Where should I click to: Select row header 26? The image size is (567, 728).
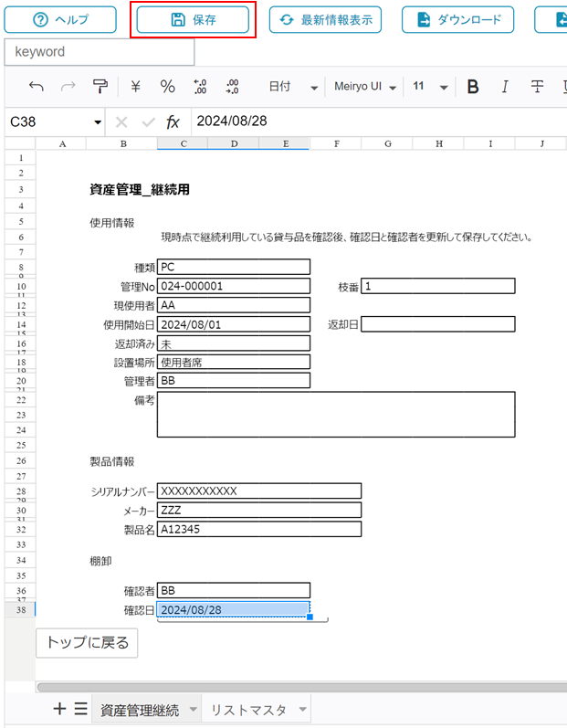(x=20, y=460)
